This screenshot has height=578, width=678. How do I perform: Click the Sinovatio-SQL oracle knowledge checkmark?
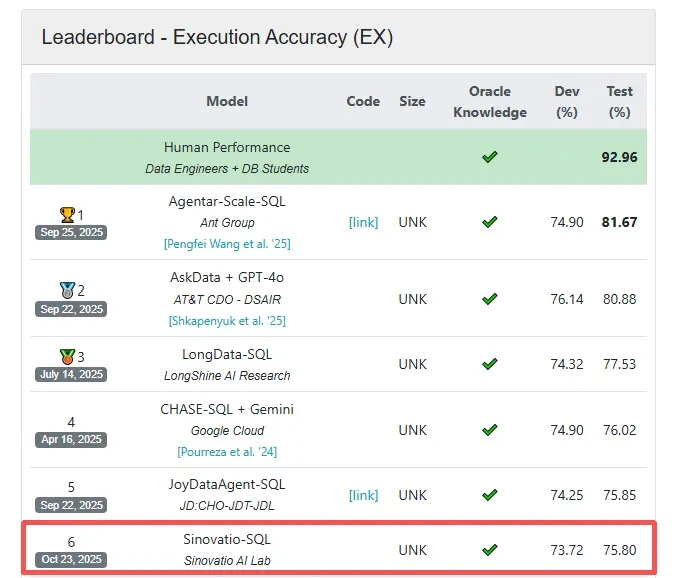(489, 549)
